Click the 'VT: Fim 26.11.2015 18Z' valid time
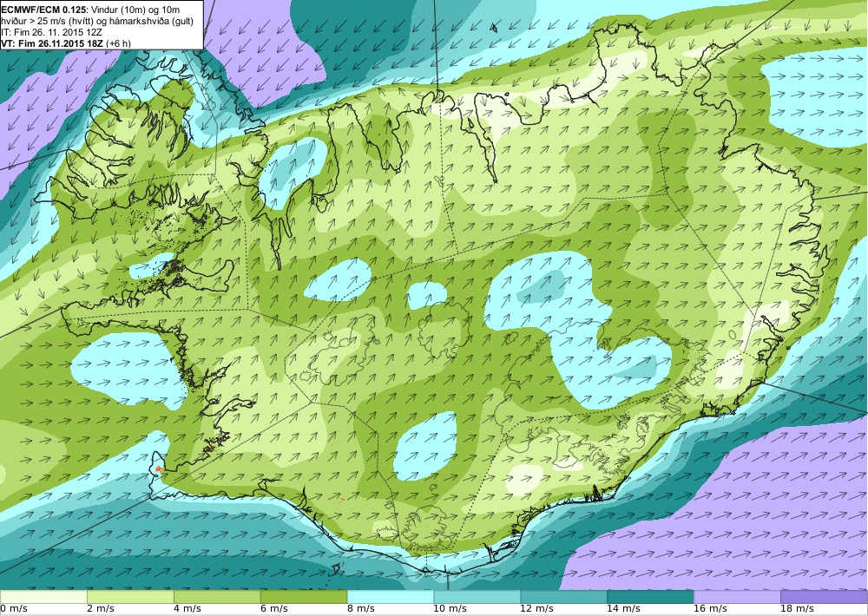This screenshot has height=616, width=868. pos(52,43)
